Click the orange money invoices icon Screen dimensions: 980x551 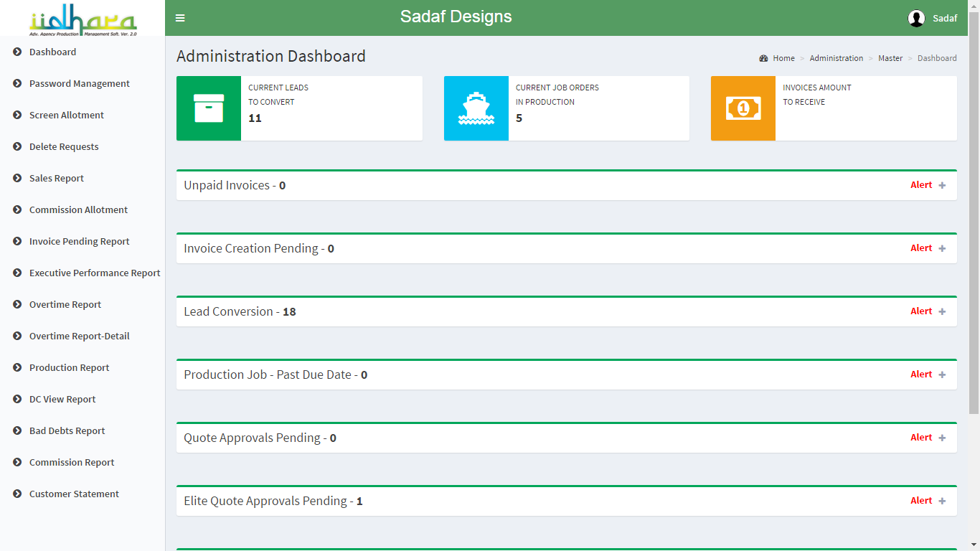tap(743, 108)
